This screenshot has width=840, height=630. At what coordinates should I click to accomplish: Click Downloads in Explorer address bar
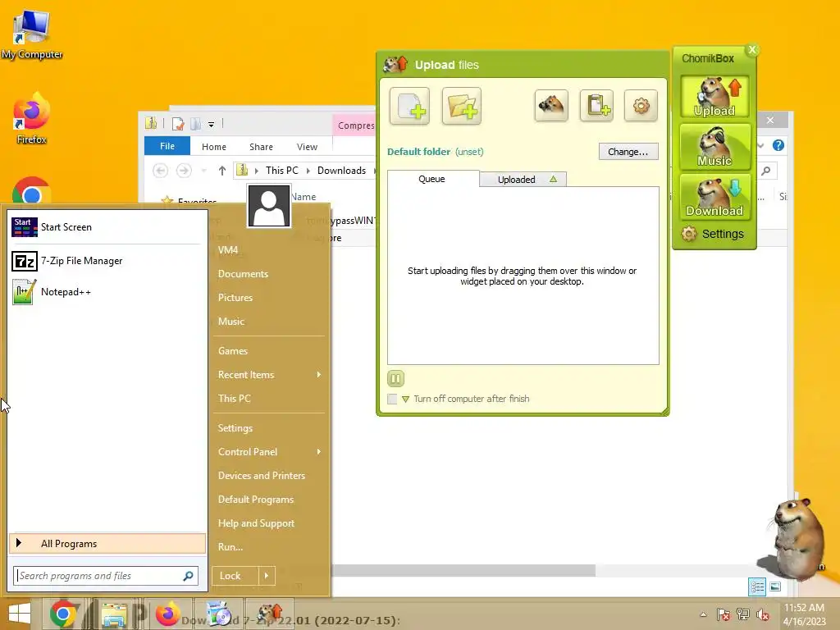coord(341,171)
